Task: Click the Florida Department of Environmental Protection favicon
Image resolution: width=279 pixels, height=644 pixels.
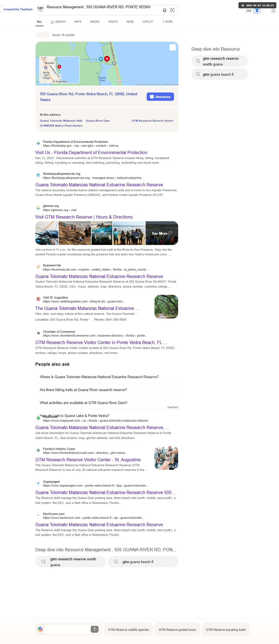Action: (x=38, y=143)
